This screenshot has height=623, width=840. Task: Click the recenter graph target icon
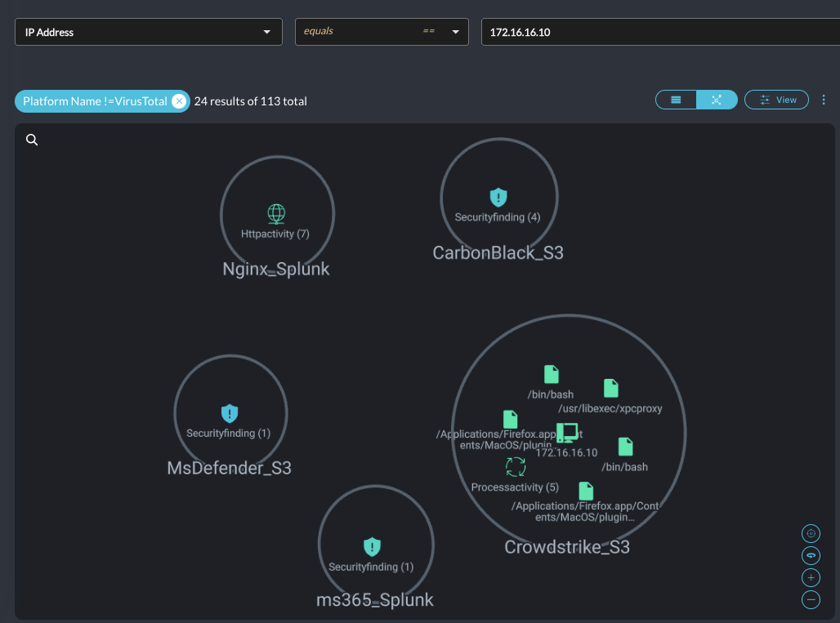(x=811, y=534)
